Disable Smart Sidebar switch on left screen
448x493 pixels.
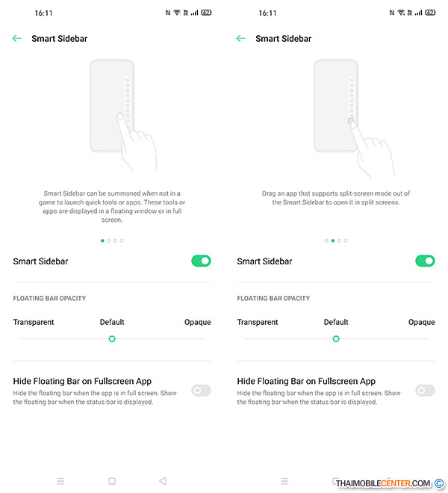click(x=201, y=261)
